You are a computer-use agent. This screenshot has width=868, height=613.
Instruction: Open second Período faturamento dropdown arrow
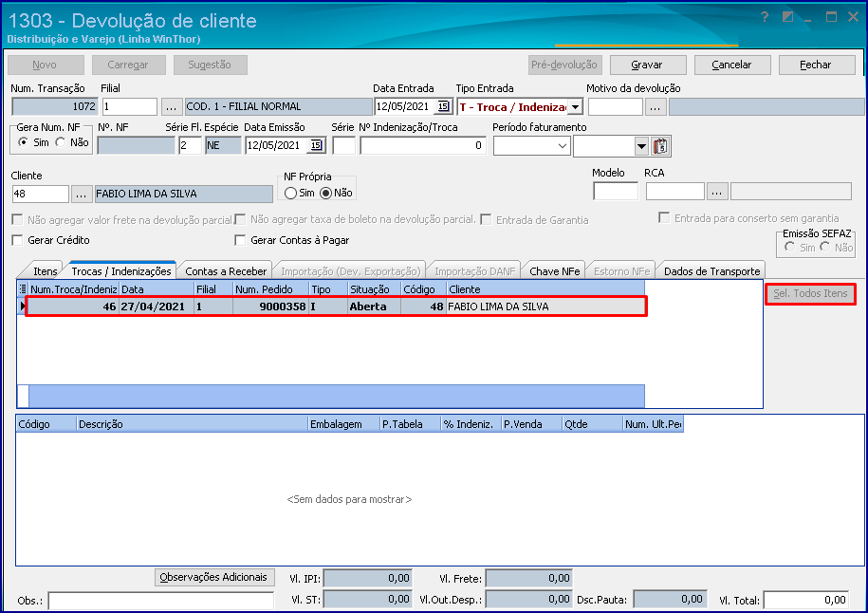click(x=641, y=147)
